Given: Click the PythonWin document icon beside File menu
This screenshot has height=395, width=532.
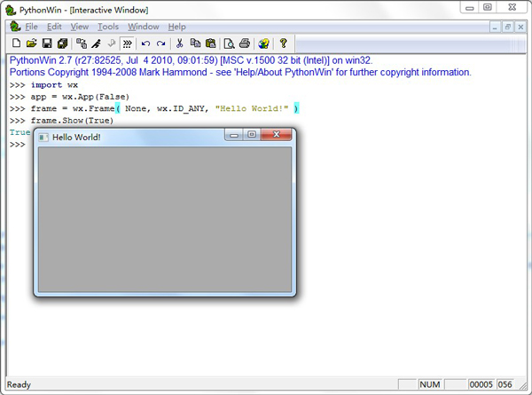Looking at the screenshot, I should coord(15,26).
